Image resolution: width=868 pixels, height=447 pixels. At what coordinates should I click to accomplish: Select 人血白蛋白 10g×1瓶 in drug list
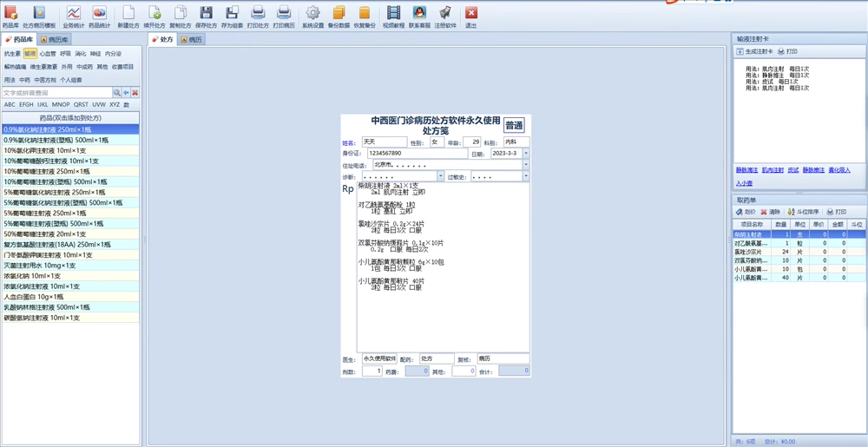[x=70, y=297]
